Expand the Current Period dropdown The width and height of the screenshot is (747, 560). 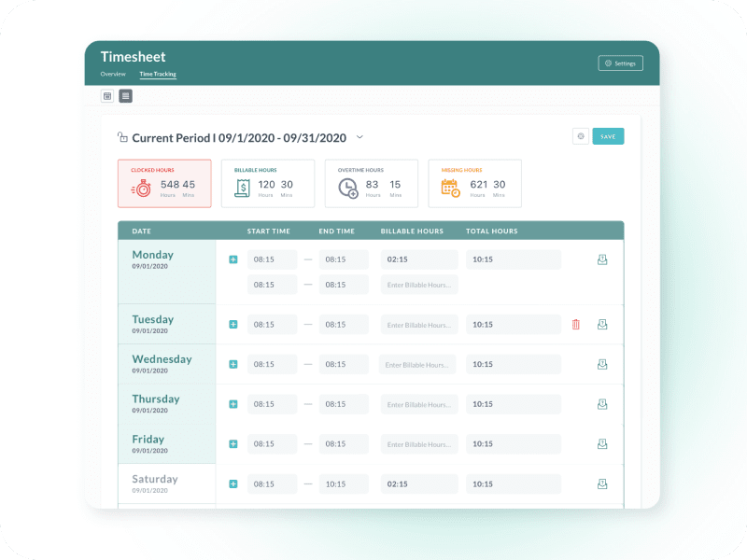(359, 136)
